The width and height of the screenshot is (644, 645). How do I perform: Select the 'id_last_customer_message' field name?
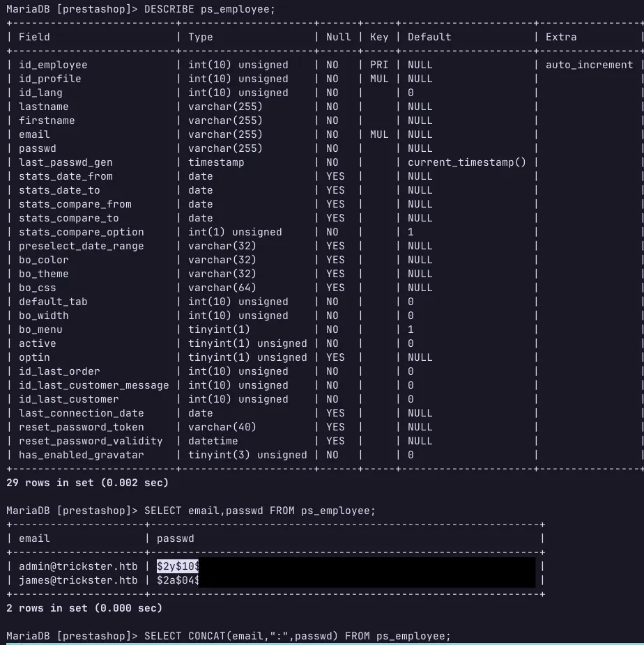(x=94, y=385)
